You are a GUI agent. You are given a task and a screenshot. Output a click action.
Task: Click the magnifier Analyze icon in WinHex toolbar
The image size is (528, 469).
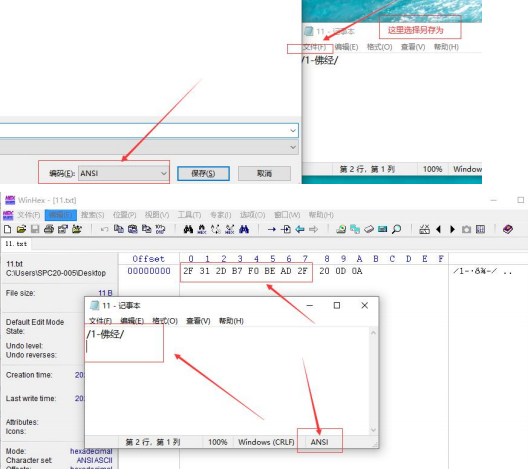point(397,229)
